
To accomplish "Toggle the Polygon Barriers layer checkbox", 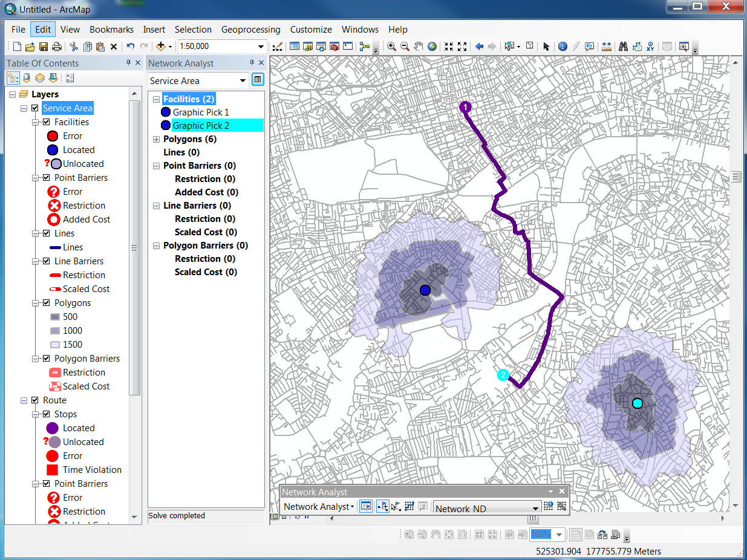I will coord(47,359).
